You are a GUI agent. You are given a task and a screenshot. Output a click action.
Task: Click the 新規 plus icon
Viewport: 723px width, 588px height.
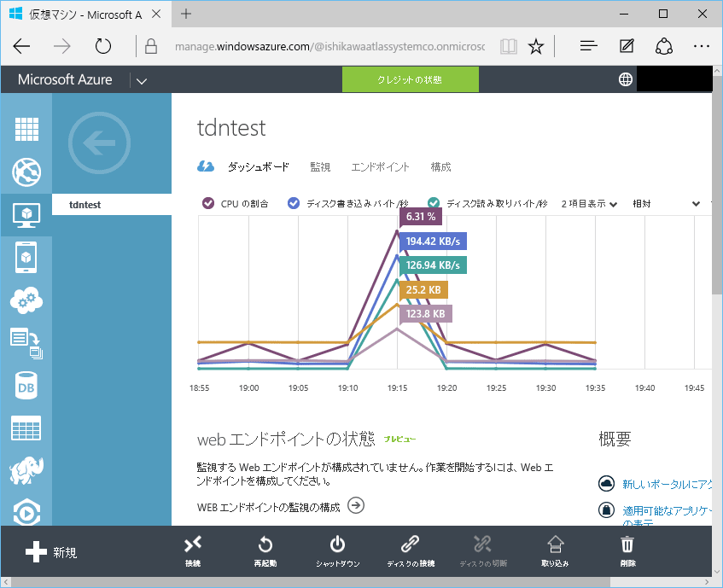(36, 551)
